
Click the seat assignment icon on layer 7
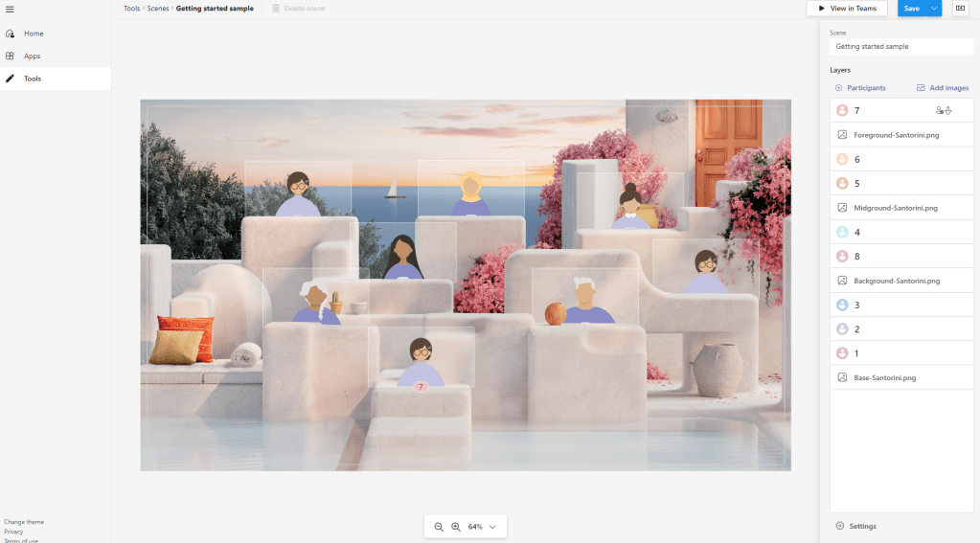944,111
